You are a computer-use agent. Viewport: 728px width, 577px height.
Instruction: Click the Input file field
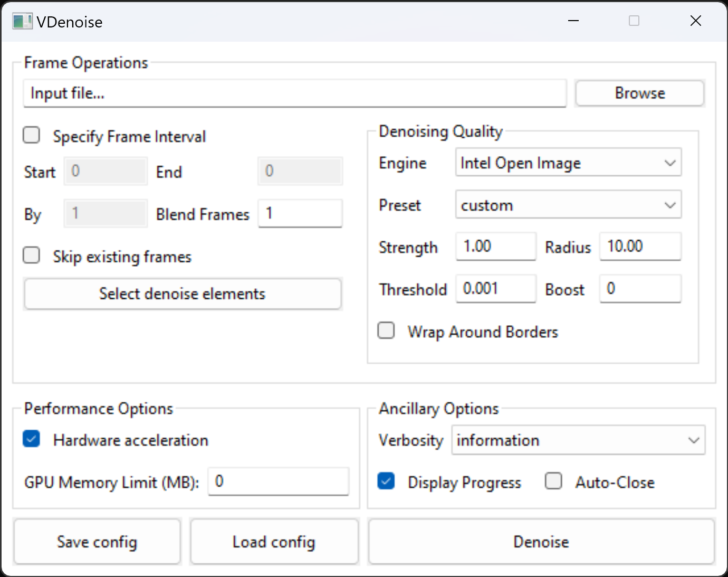[294, 93]
